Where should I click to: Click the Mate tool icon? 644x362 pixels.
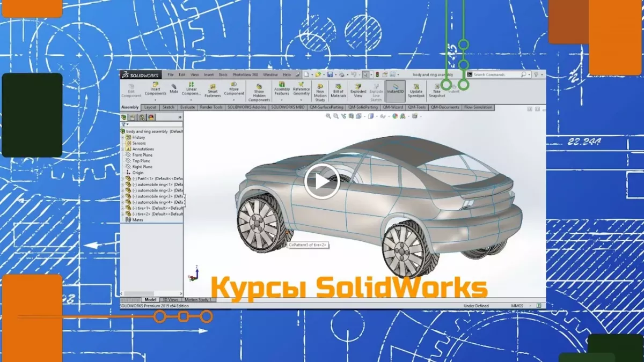click(174, 87)
